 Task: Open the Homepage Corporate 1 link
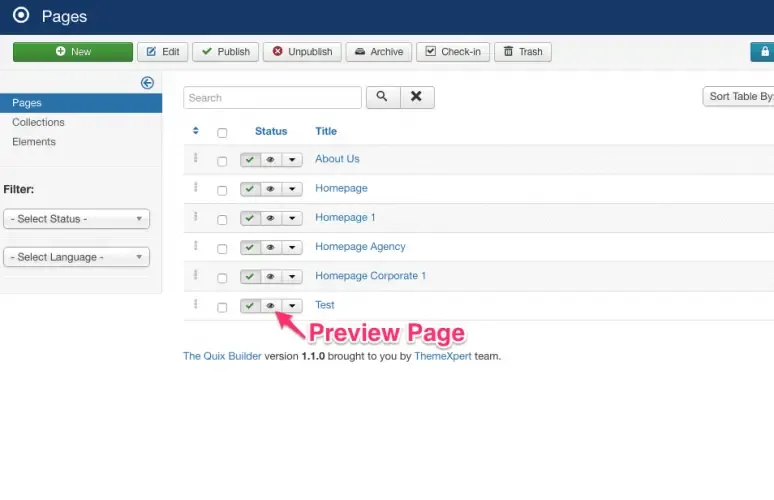click(x=370, y=276)
